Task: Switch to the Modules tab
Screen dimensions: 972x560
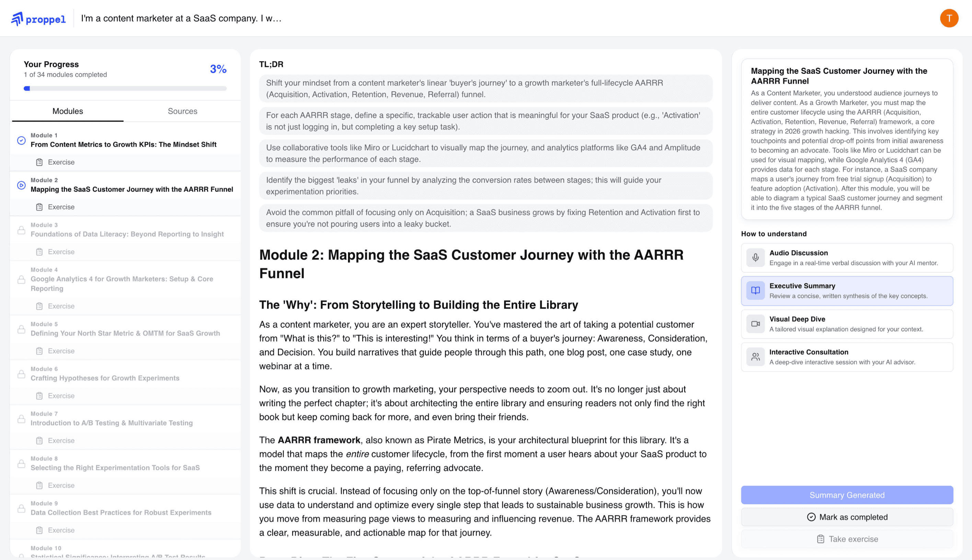Action: [68, 111]
